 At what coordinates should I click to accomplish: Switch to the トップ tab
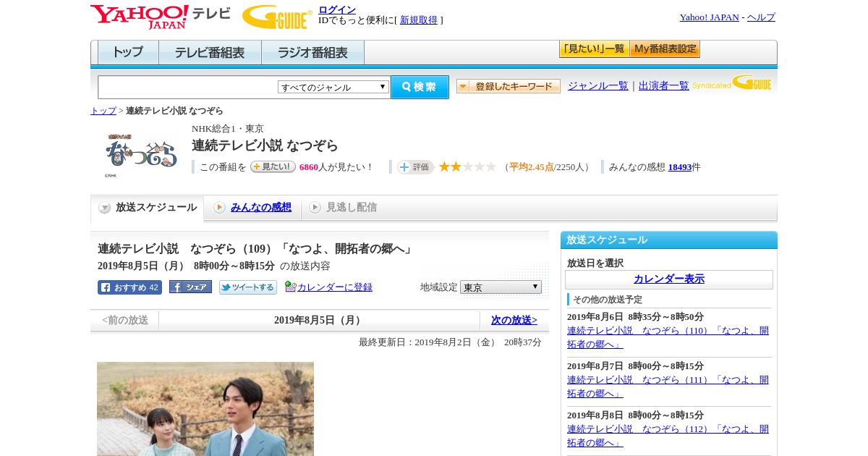128,53
